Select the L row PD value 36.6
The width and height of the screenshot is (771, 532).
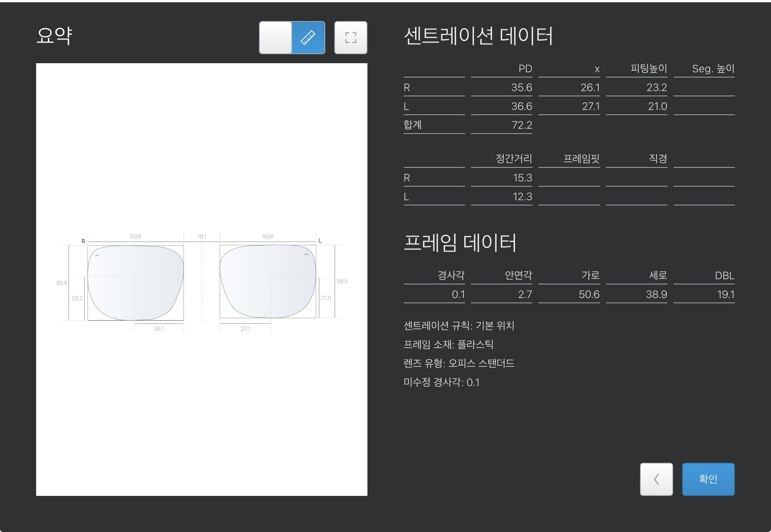point(521,106)
